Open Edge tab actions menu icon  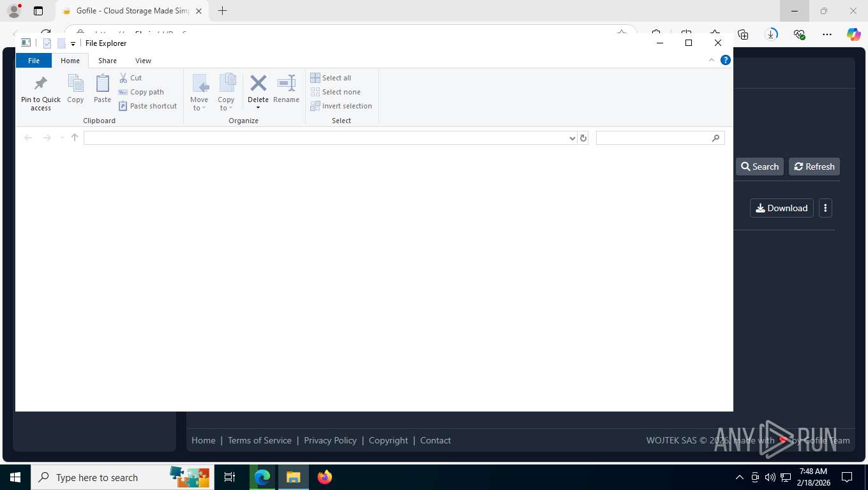(38, 11)
